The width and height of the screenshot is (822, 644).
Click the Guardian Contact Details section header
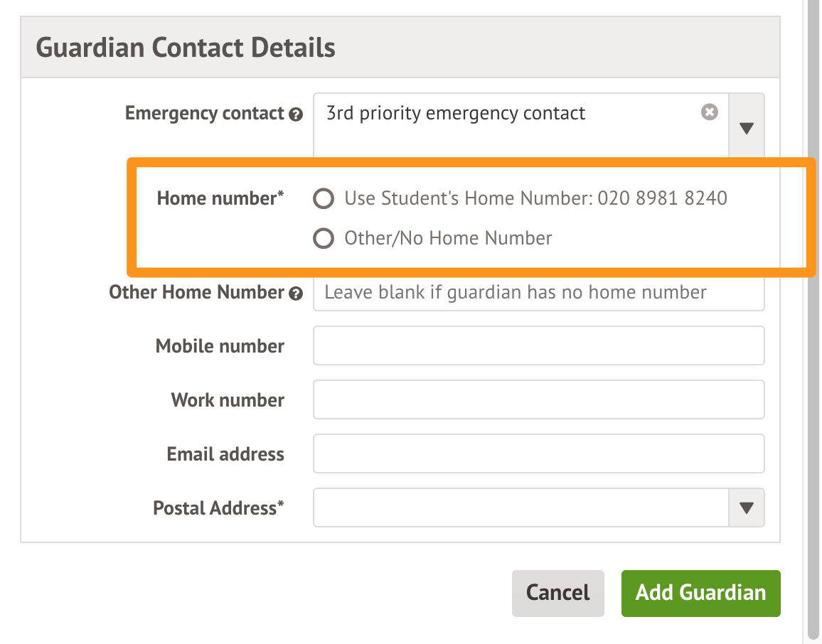click(x=186, y=48)
